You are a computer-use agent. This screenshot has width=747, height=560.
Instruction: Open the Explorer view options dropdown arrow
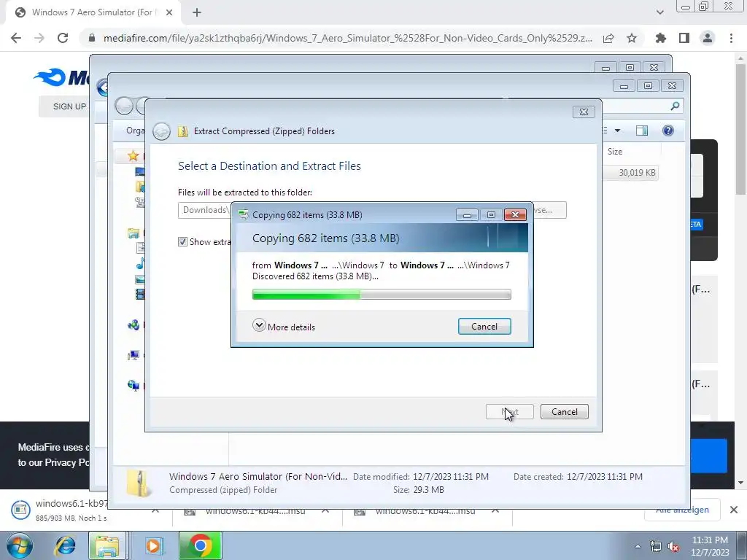617,131
